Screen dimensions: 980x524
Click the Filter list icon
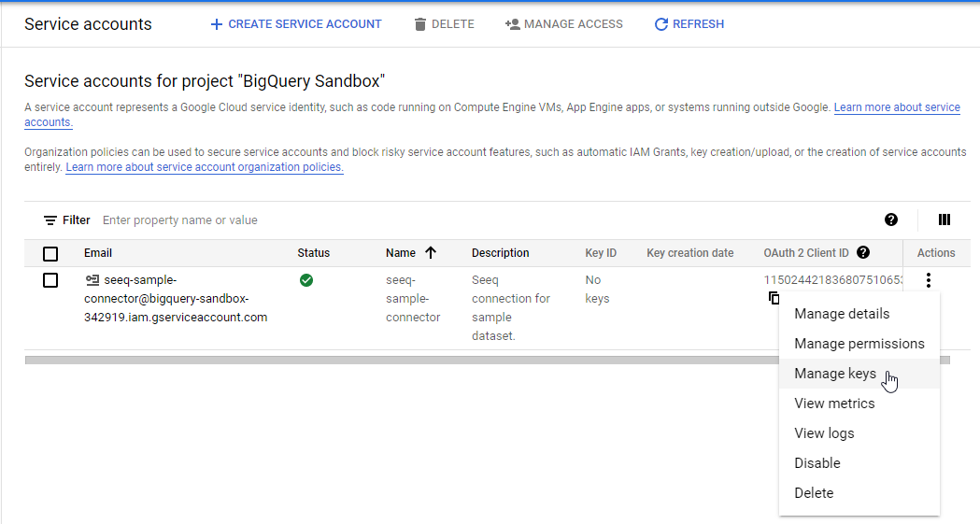(x=50, y=220)
